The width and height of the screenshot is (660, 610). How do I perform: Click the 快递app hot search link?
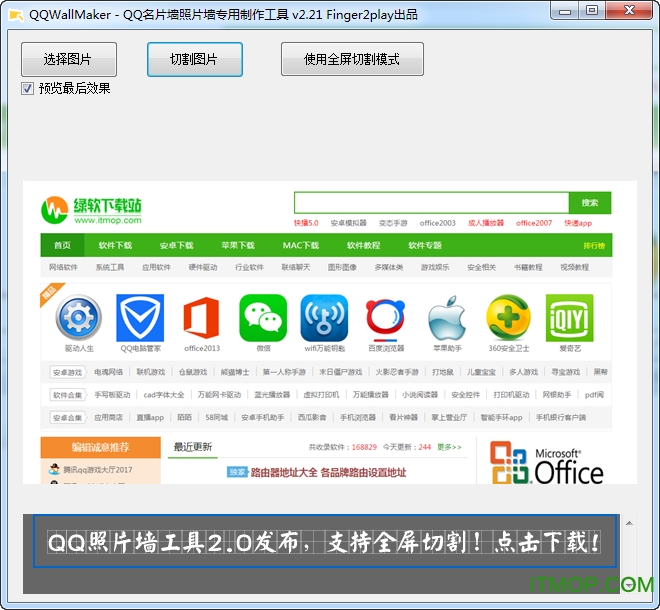[x=578, y=223]
